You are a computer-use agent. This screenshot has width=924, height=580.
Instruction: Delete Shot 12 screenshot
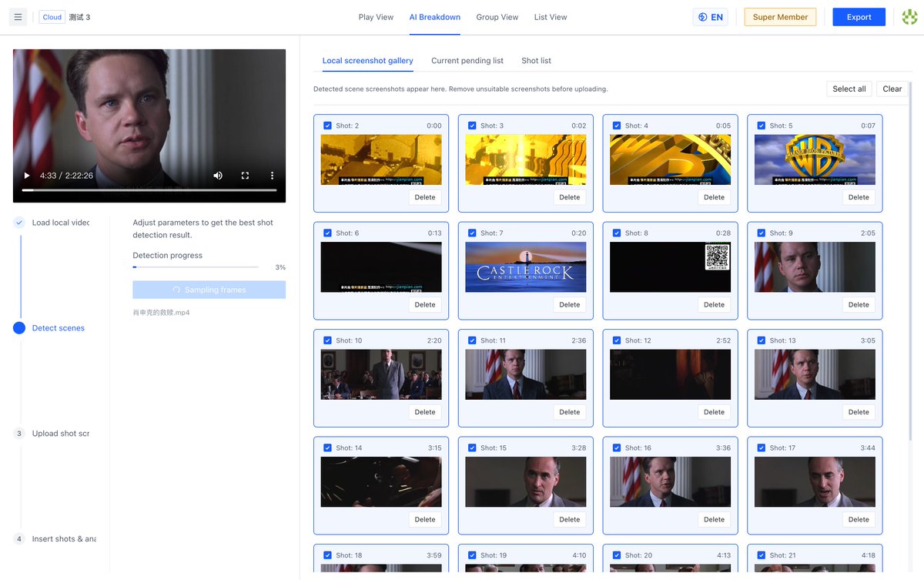click(714, 412)
